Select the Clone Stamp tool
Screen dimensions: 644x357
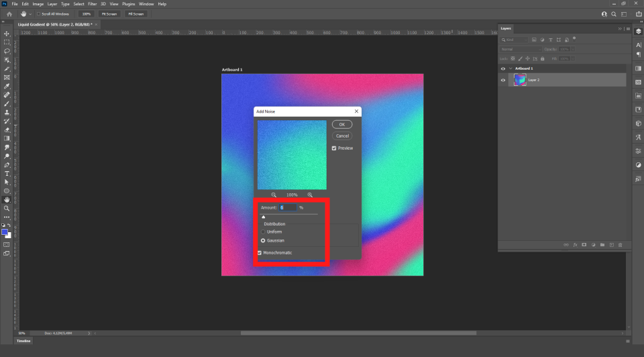click(7, 112)
